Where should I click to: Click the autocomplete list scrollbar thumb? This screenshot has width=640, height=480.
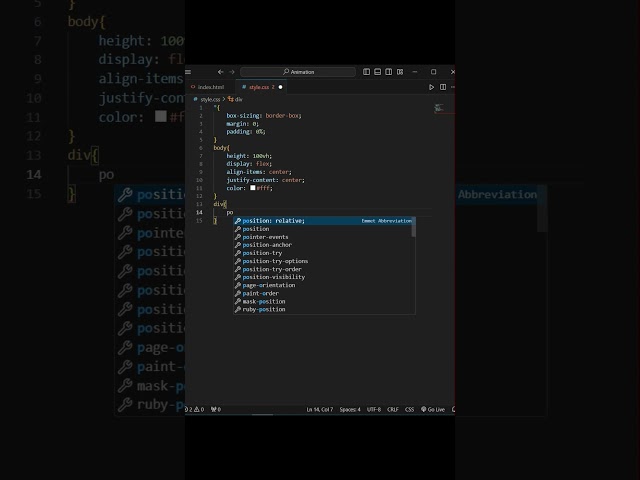point(413,227)
